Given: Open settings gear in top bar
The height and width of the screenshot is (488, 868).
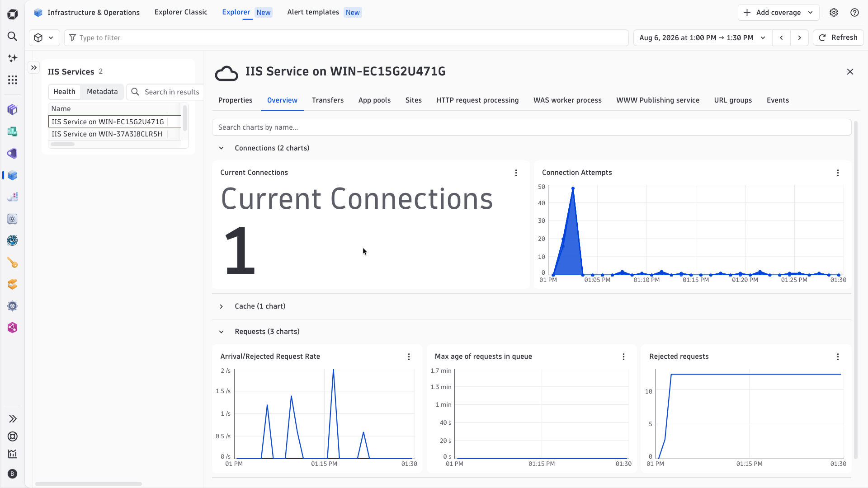Looking at the screenshot, I should tap(834, 13).
